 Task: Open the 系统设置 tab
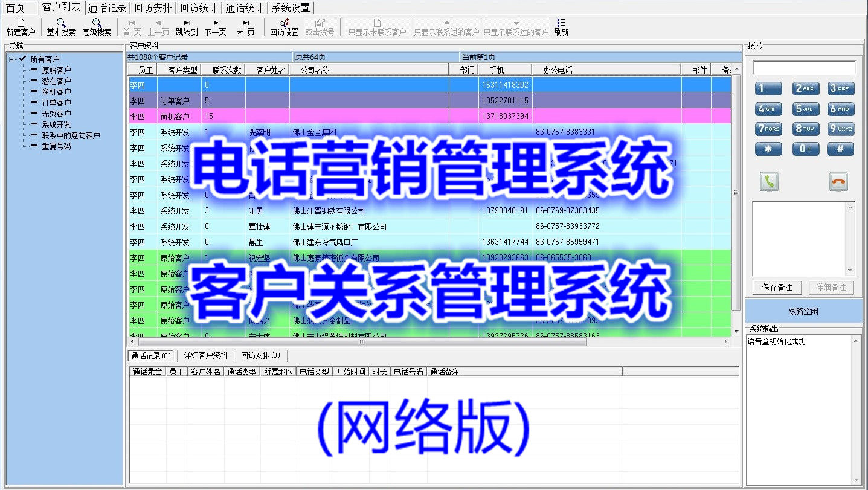(291, 8)
